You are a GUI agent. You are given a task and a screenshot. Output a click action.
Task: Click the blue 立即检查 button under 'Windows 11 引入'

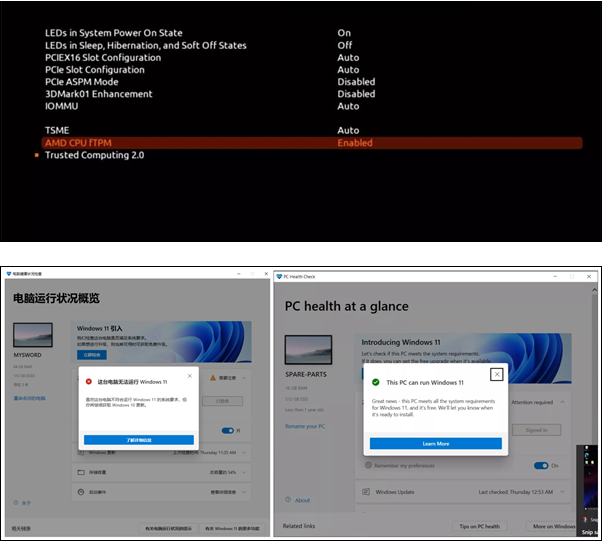92,355
